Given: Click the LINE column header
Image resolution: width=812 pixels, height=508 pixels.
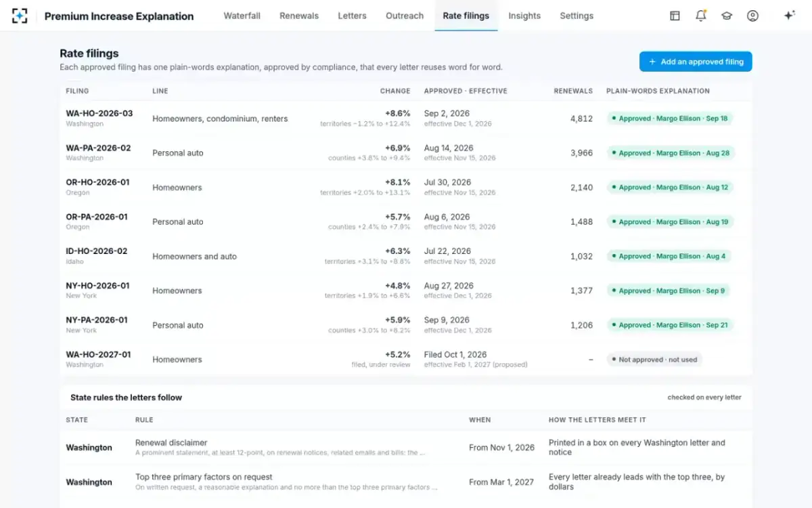Looking at the screenshot, I should click(160, 91).
